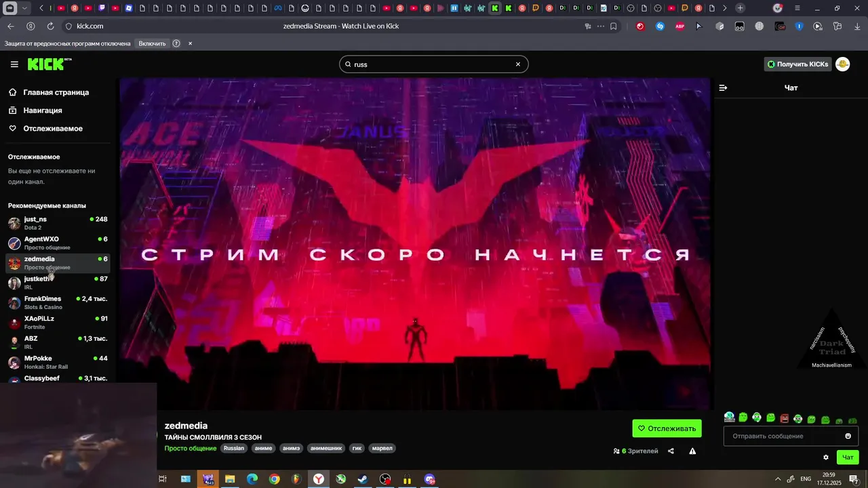
Task: Switch the ENG input language indicator
Action: [x=806, y=479]
